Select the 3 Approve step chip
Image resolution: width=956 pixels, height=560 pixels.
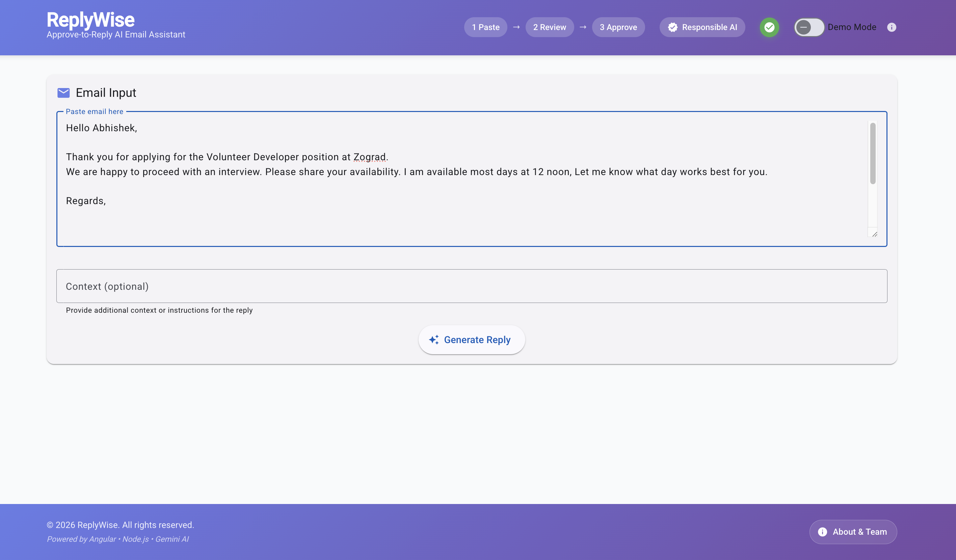[x=618, y=27]
